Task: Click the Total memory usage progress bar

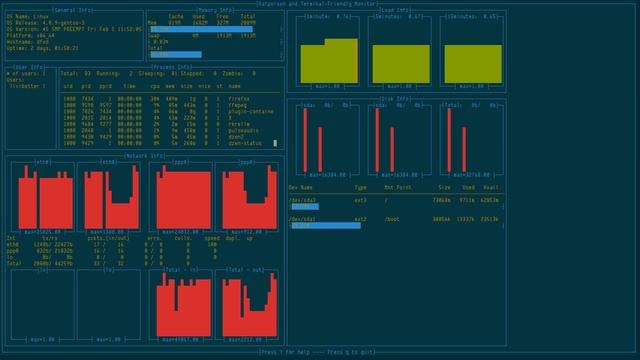Action: tap(176, 54)
